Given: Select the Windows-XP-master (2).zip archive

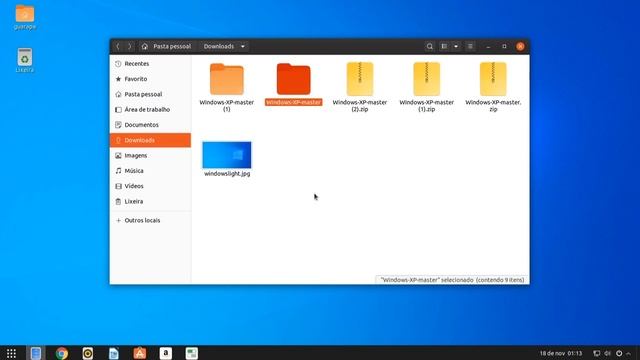Looking at the screenshot, I should 360,87.
